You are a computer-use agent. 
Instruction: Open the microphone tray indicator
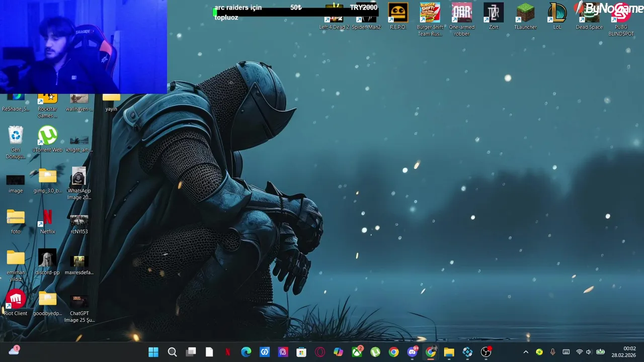(552, 352)
